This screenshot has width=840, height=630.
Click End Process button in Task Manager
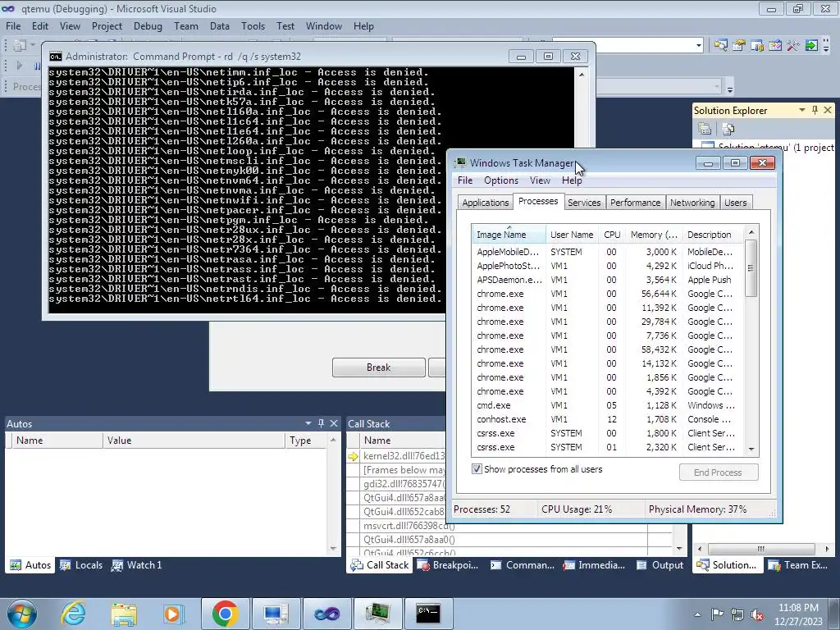tap(718, 472)
